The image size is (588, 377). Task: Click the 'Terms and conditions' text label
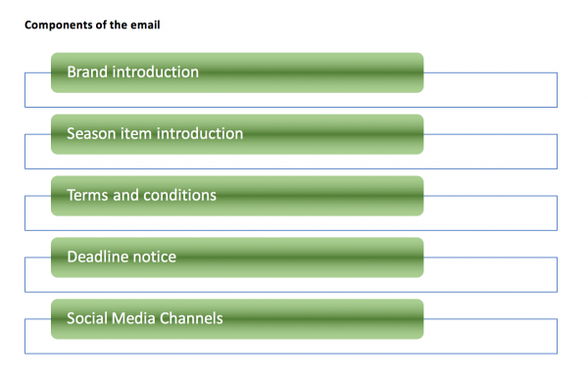(x=141, y=195)
